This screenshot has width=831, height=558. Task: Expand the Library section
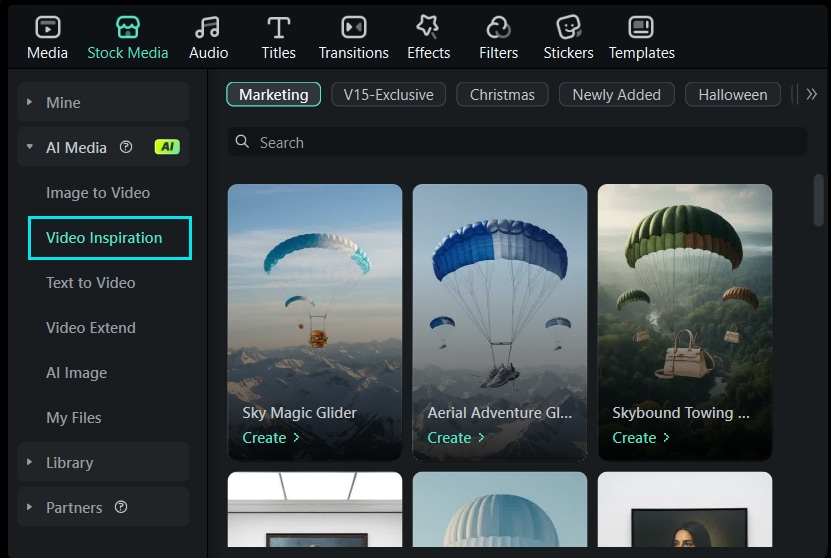[30, 462]
